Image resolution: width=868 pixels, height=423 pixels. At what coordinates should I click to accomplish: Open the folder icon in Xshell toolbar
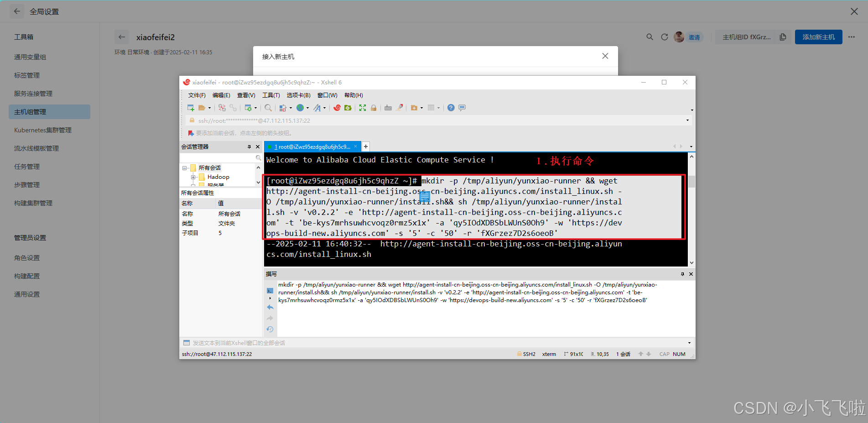(201, 108)
